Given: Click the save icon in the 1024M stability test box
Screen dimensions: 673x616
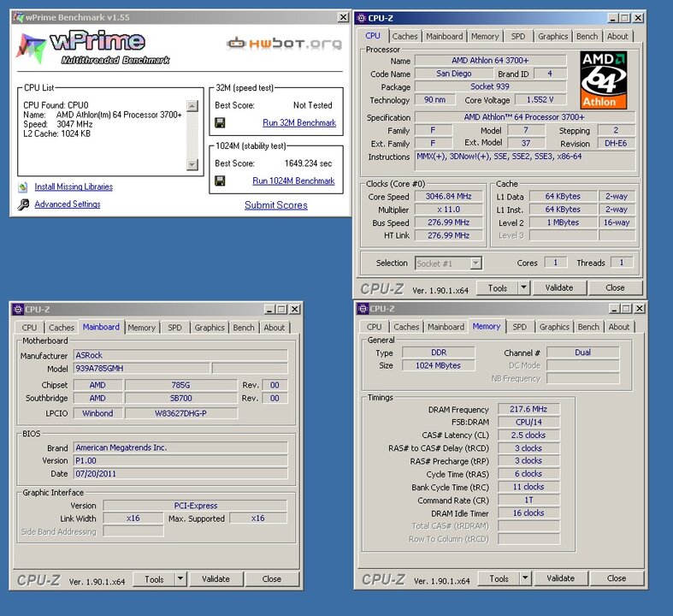Looking at the screenshot, I should click(x=220, y=181).
